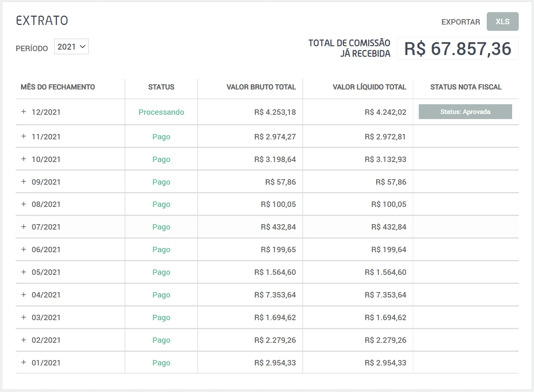The height and width of the screenshot is (392, 534).
Task: Click plus icon beside 07/2021
Action: coord(23,226)
